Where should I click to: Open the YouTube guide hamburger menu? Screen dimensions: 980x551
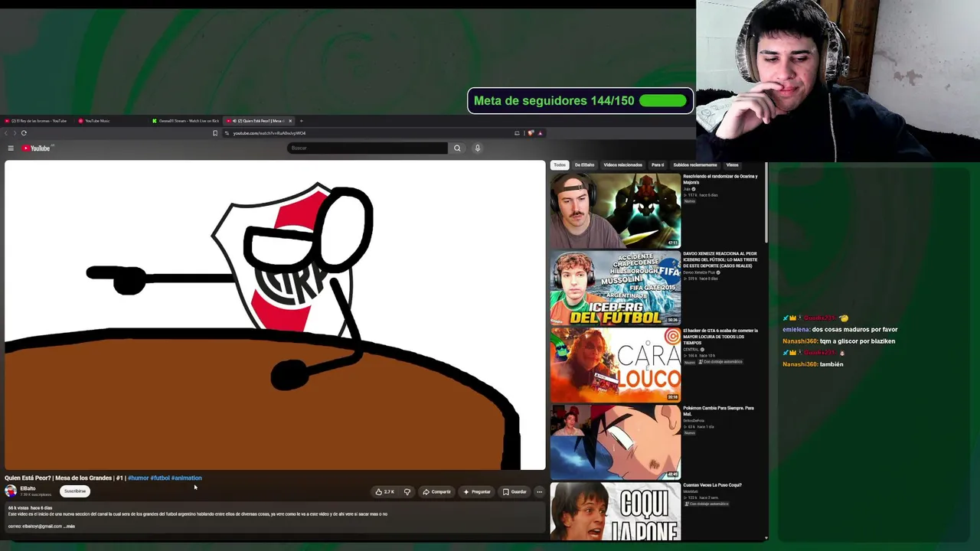11,148
